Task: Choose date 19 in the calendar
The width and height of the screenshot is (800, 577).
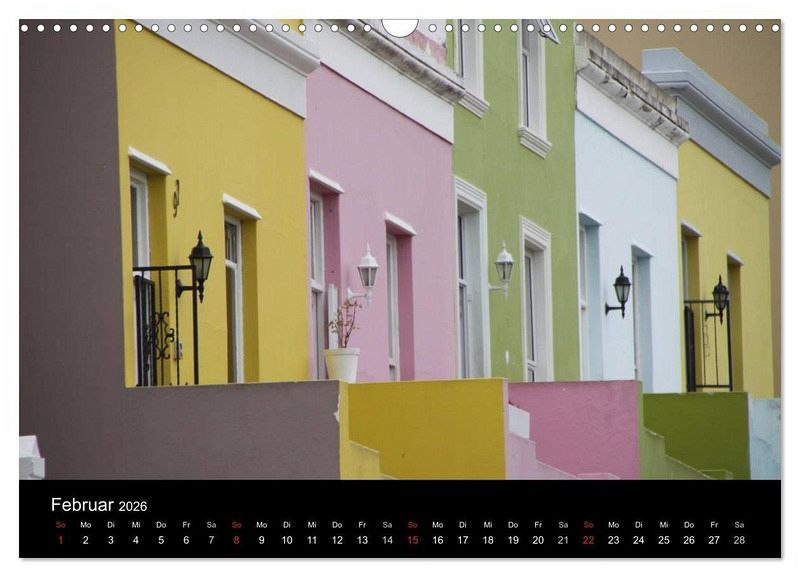Action: point(513,540)
